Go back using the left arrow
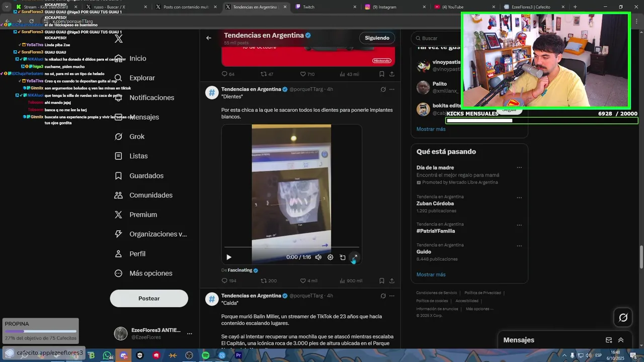Viewport: 644px width, 362px height. tap(208, 38)
